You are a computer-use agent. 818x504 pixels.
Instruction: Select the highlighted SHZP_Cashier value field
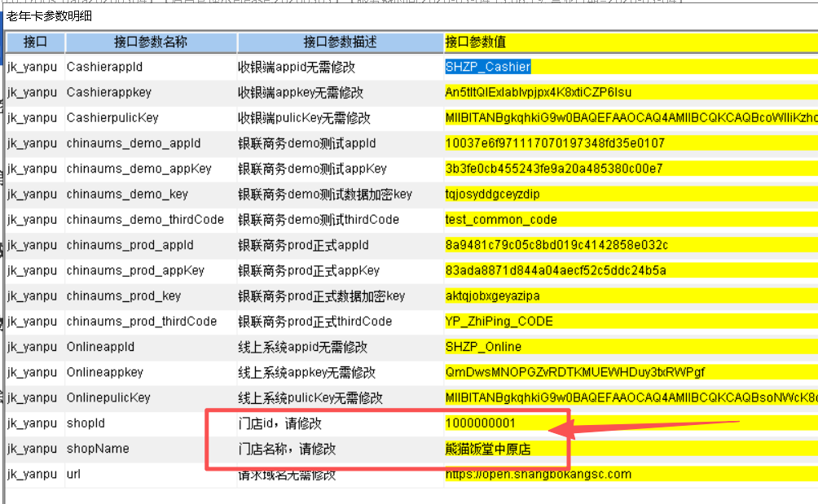pos(488,67)
